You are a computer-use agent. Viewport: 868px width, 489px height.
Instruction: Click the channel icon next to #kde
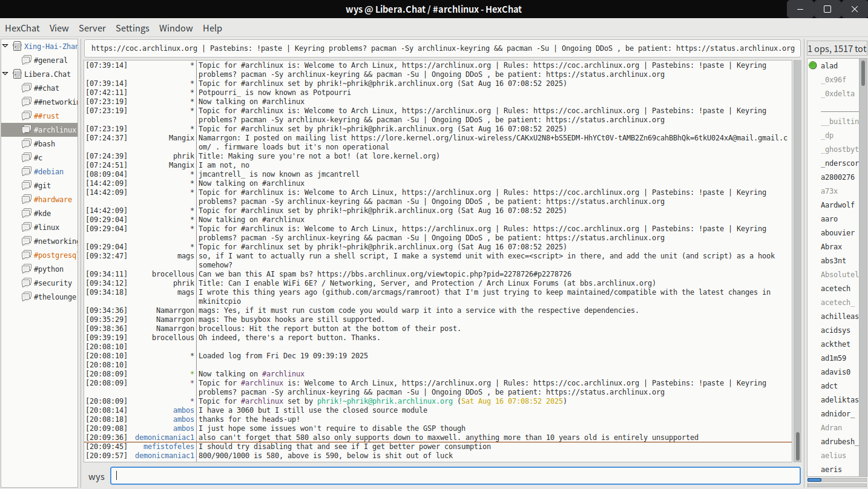tap(27, 213)
